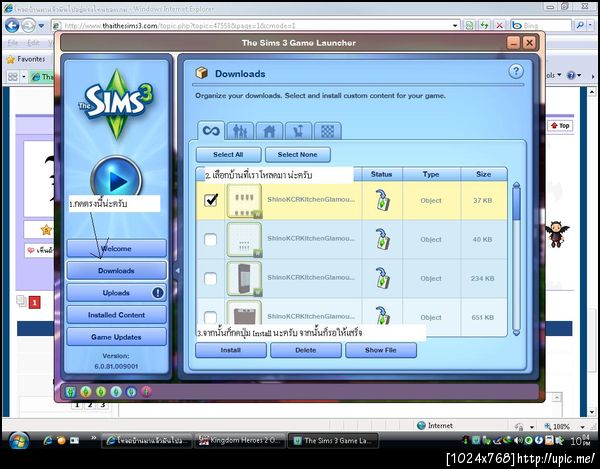Click the Select All button
Viewport: 600px width, 469px height.
tap(228, 155)
